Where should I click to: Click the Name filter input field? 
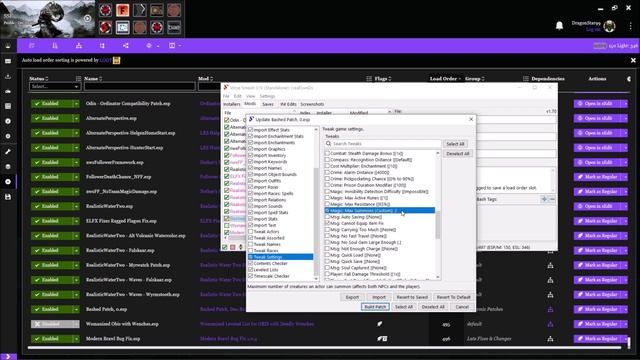(x=140, y=87)
